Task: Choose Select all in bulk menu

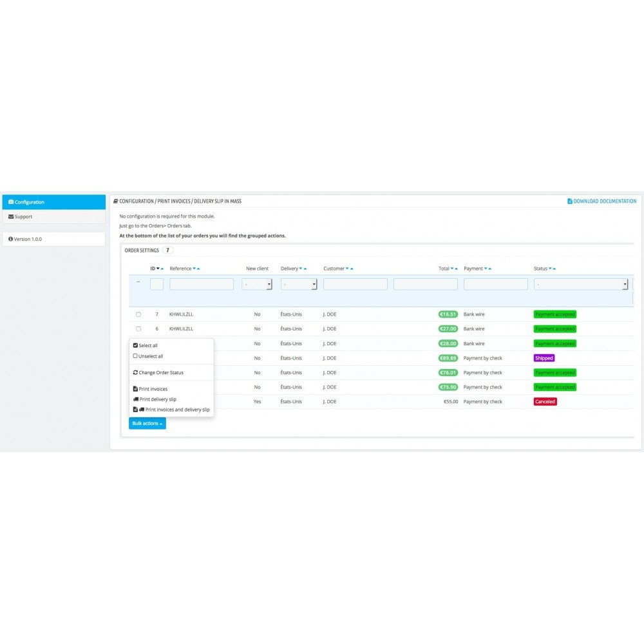Action: pos(146,345)
